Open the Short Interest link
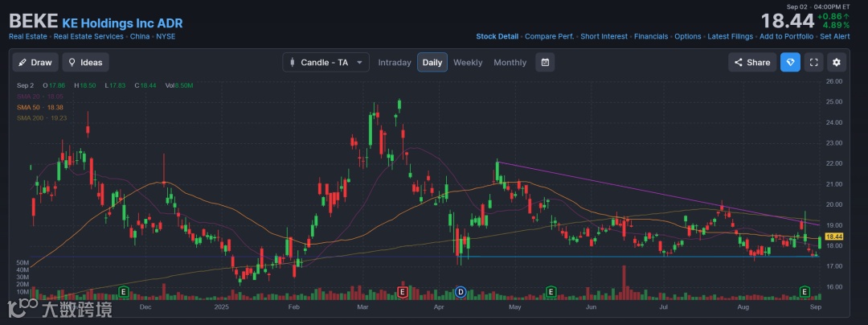The height and width of the screenshot is (325, 868). pyautogui.click(x=604, y=36)
